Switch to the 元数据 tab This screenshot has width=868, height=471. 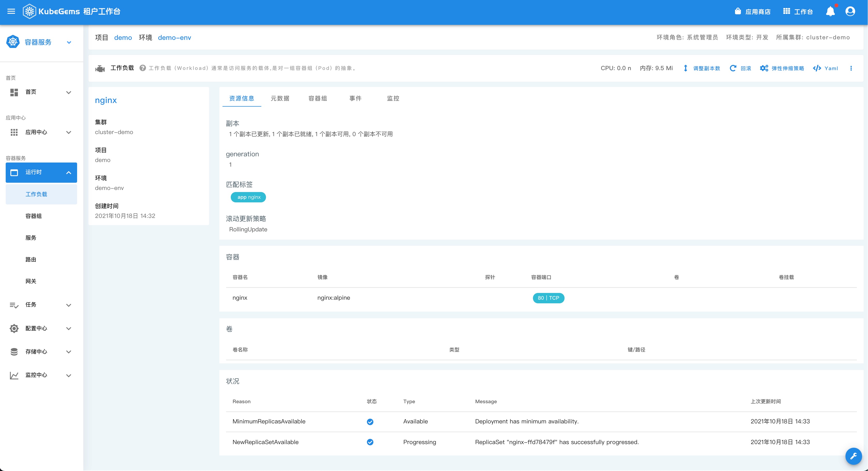click(x=280, y=98)
